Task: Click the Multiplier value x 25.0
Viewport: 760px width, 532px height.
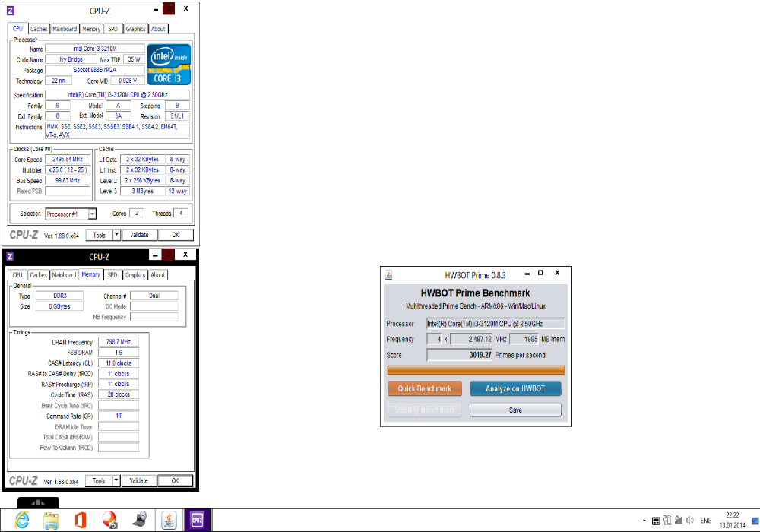Action: coord(68,170)
